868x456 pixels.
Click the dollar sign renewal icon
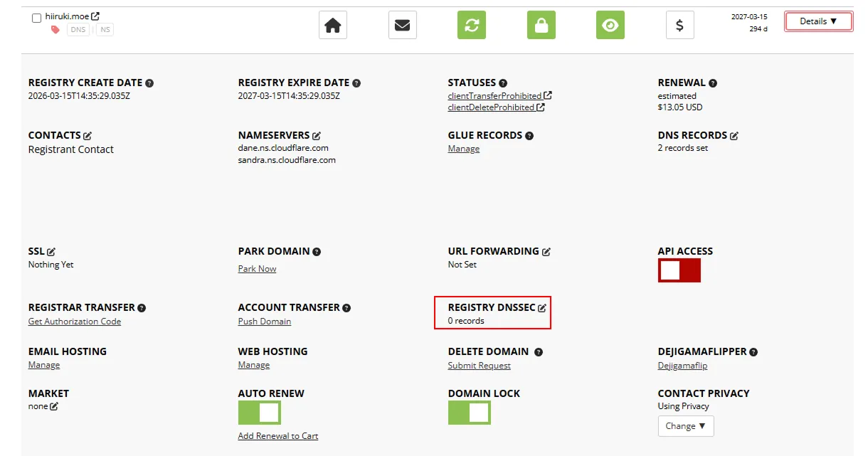[679, 25]
